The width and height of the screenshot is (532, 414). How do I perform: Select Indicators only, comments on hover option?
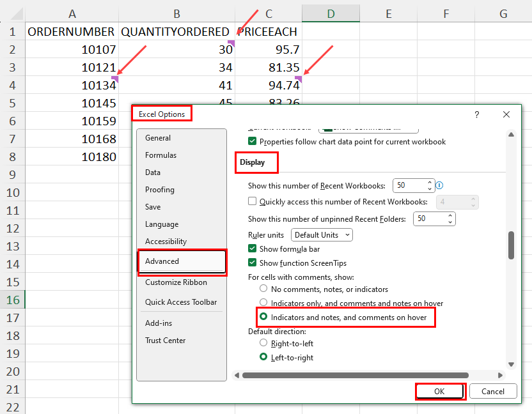click(263, 302)
